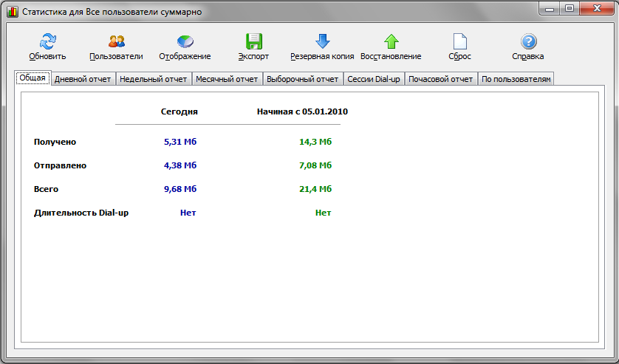The height and width of the screenshot is (364, 619).
Task: Click the Отображение display icon
Action: (x=185, y=42)
